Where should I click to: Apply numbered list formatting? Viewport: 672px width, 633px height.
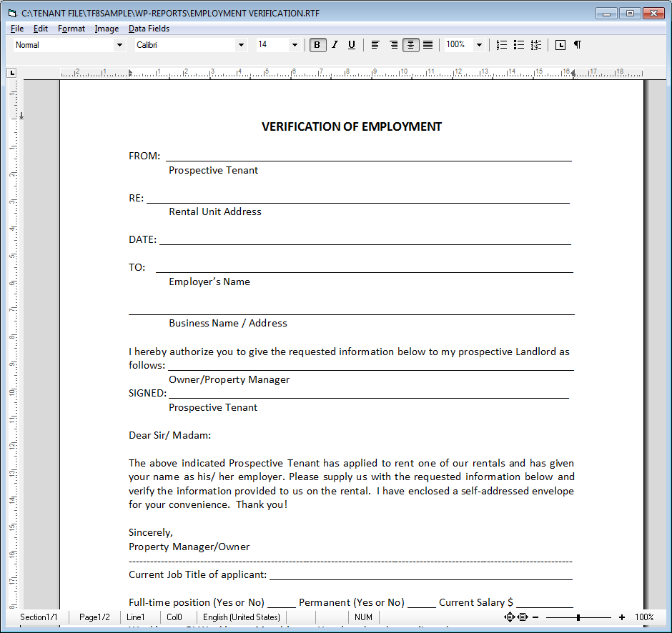[502, 45]
